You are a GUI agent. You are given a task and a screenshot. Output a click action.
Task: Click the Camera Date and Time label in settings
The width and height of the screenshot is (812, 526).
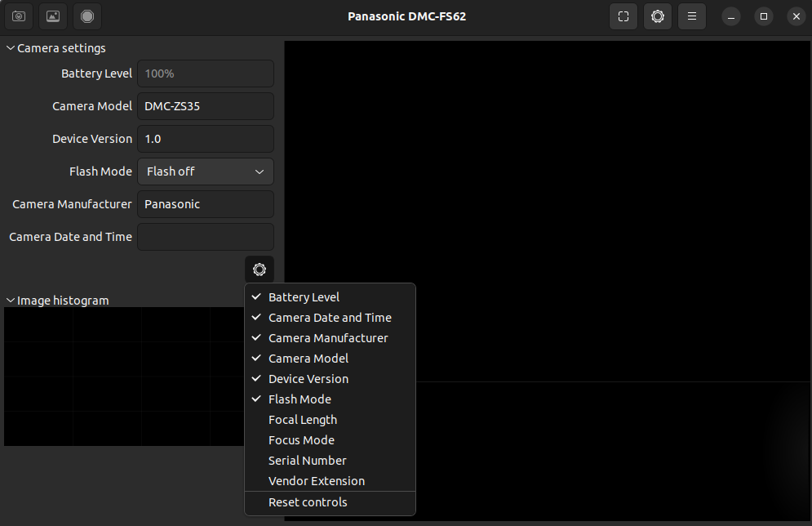click(x=70, y=237)
